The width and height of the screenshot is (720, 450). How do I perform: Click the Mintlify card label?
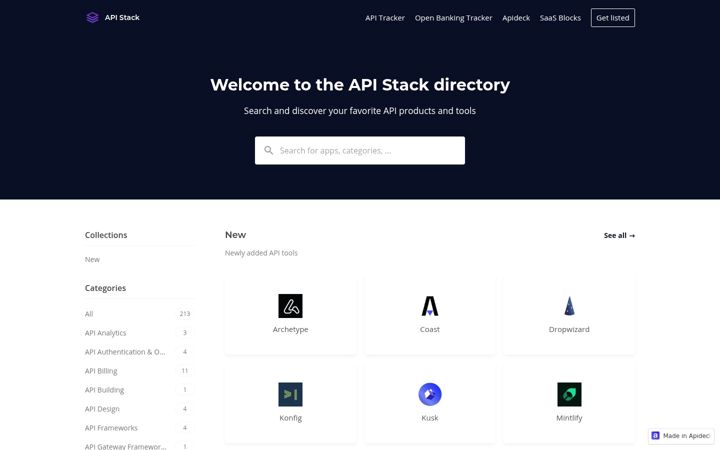569,418
